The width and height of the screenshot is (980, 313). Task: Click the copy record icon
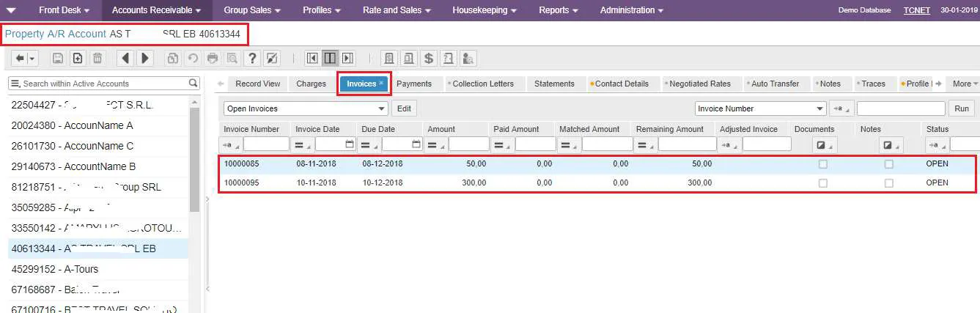[172, 58]
